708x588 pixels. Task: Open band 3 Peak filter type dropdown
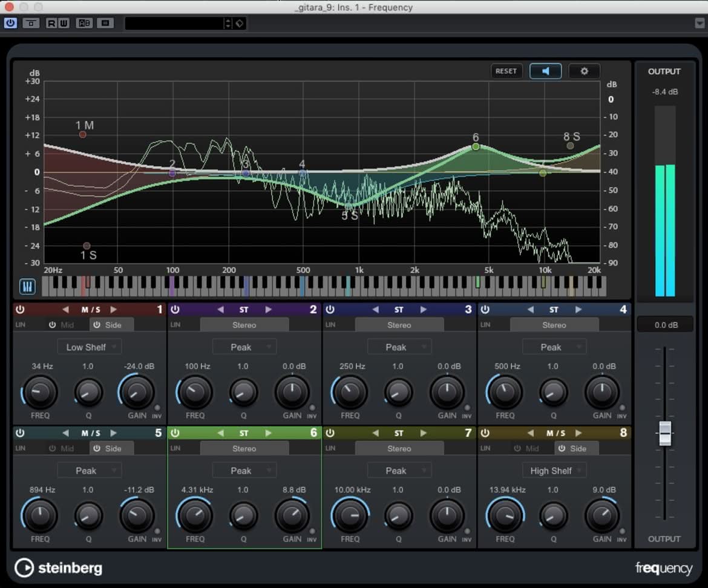click(399, 347)
